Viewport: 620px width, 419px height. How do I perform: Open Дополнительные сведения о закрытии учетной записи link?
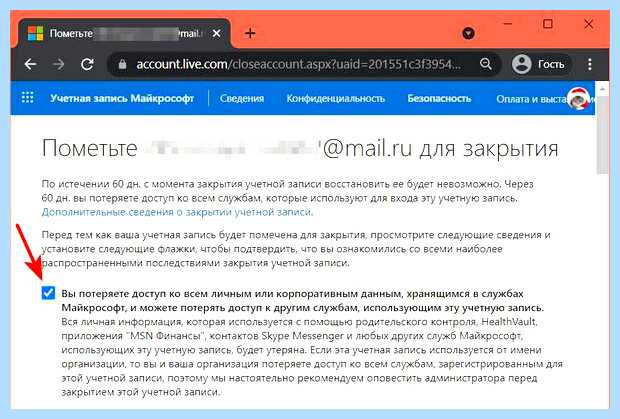[177, 212]
